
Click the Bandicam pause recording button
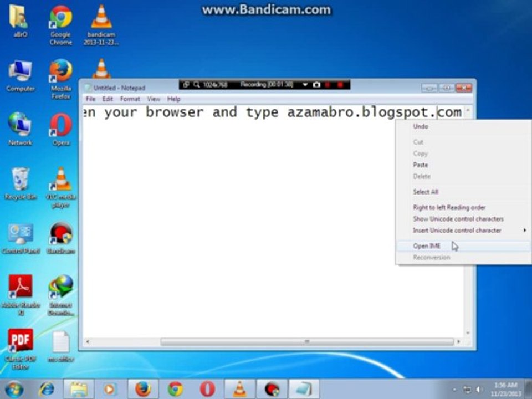click(328, 85)
